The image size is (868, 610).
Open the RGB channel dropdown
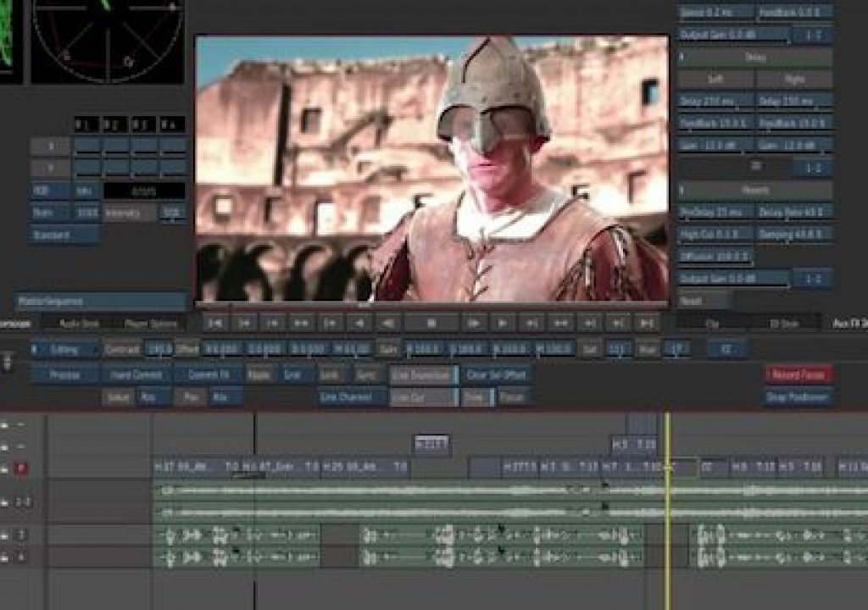pyautogui.click(x=50, y=191)
